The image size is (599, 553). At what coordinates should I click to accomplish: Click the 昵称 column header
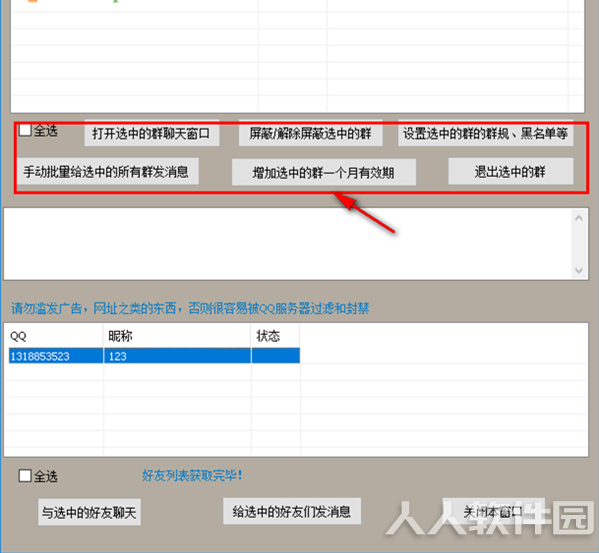177,336
